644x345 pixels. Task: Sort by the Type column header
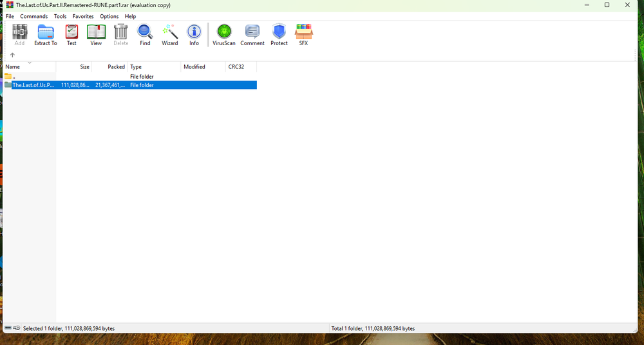[x=154, y=66]
